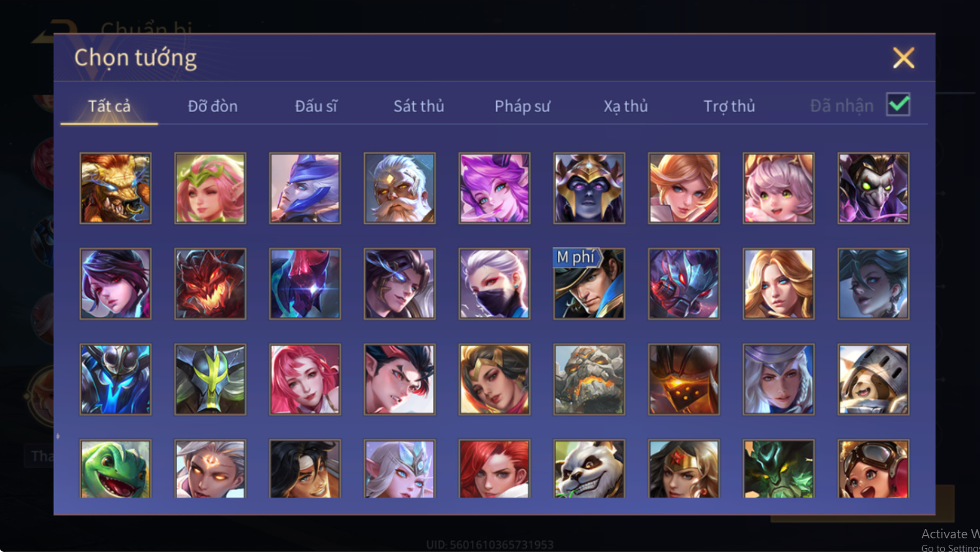The image size is (980, 552).
Task: Select the white-bearded old man hero
Action: [400, 188]
